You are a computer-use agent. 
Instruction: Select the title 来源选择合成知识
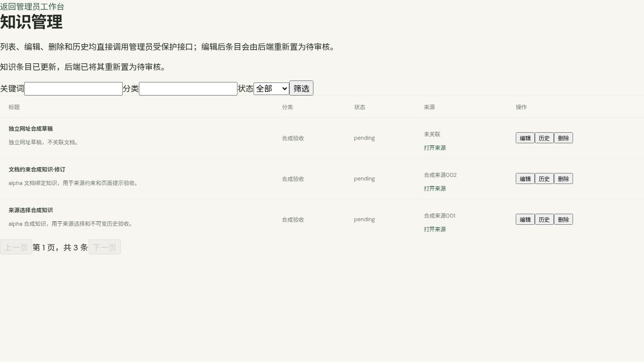(31, 210)
